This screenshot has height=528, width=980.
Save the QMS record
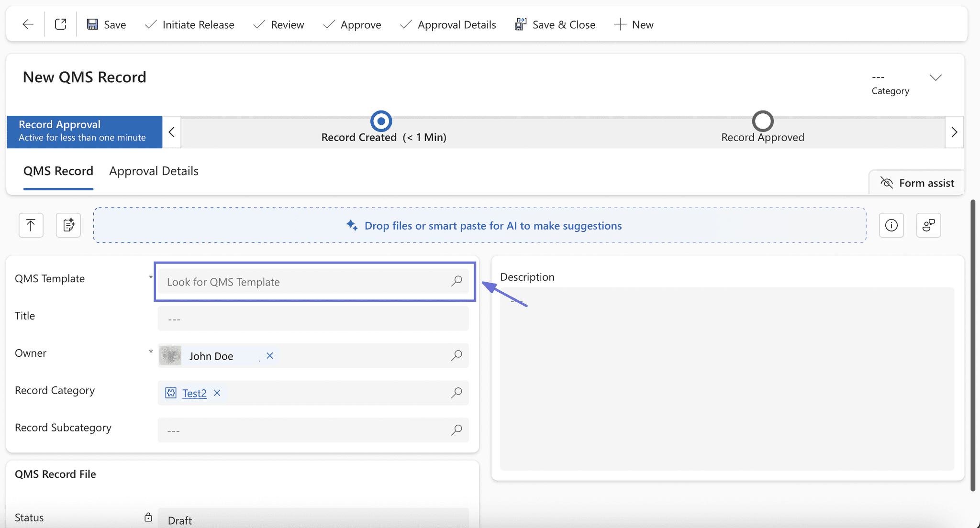tap(106, 24)
